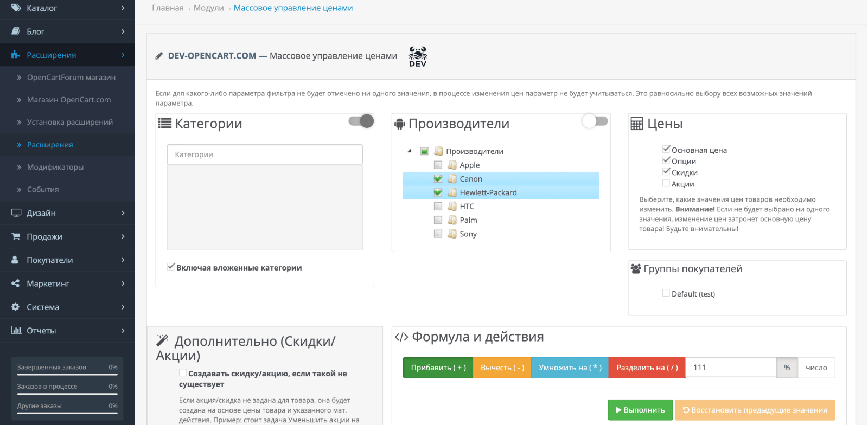Image resolution: width=868 pixels, height=425 pixels.
Task: Click the calculator icon beside Цены heading
Action: coord(637,124)
